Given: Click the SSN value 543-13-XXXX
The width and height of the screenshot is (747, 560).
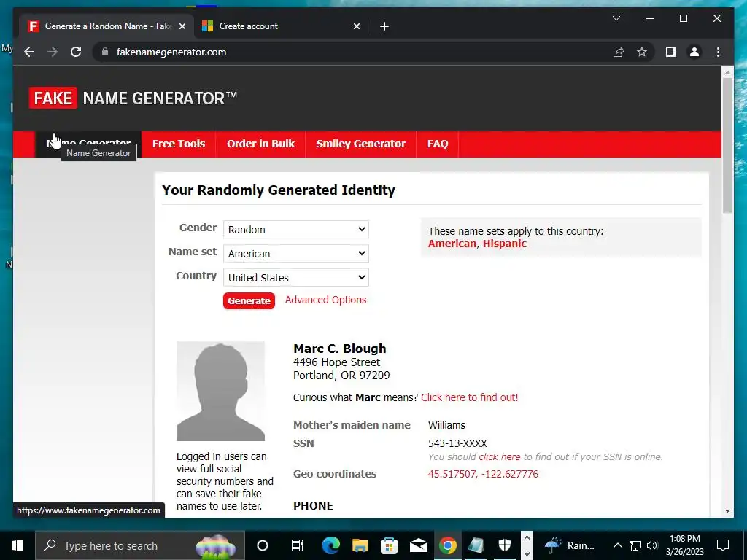Looking at the screenshot, I should (x=457, y=444).
